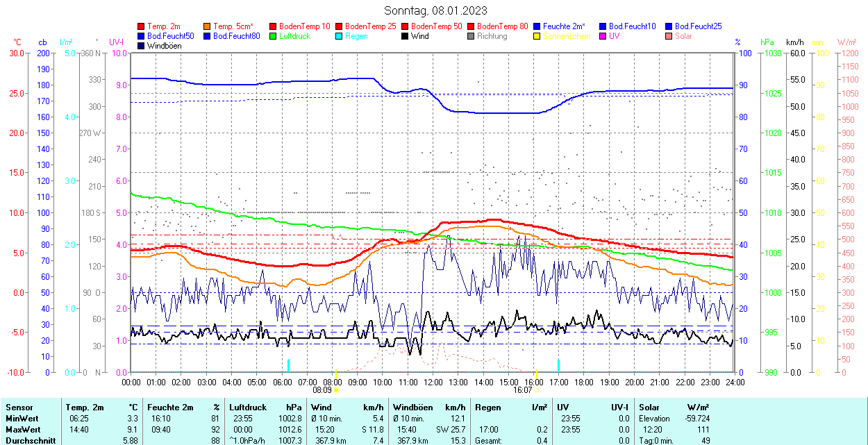The image size is (868, 445).
Task: Click the salmon Solar legend swatch
Action: (x=669, y=36)
